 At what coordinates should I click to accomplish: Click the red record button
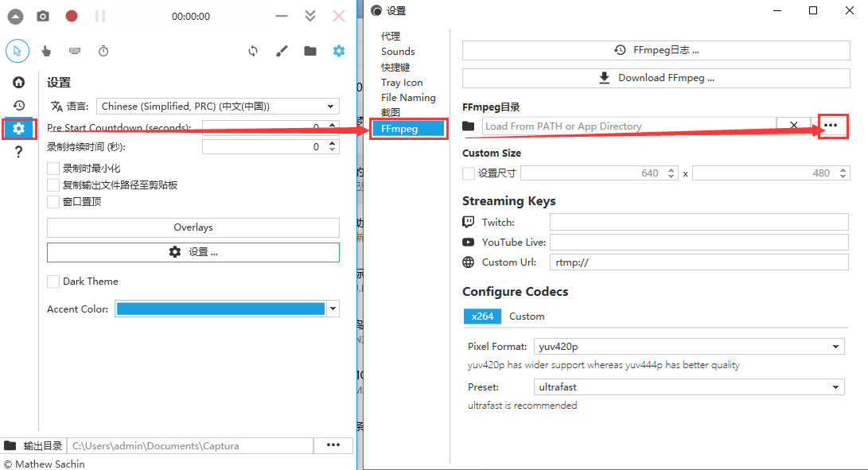pos(72,16)
